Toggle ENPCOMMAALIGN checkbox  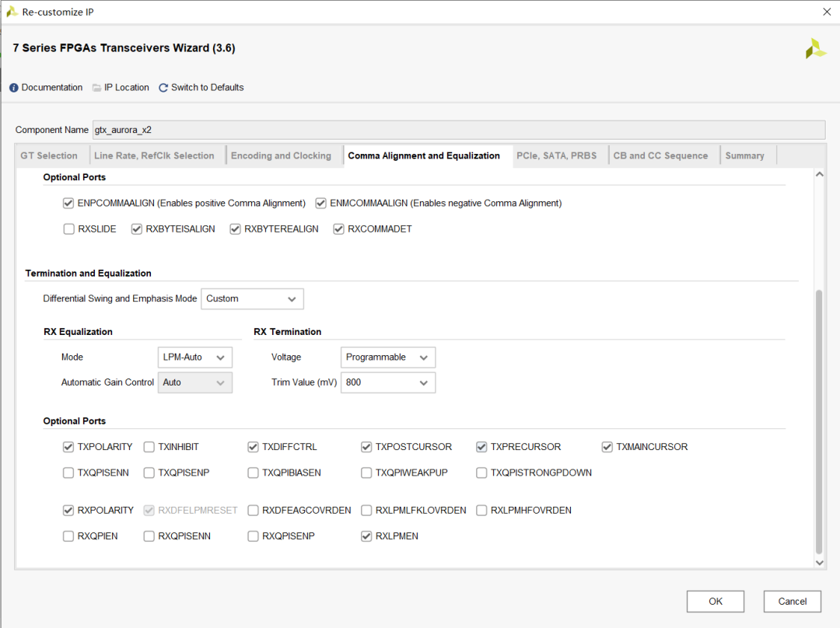coord(68,204)
